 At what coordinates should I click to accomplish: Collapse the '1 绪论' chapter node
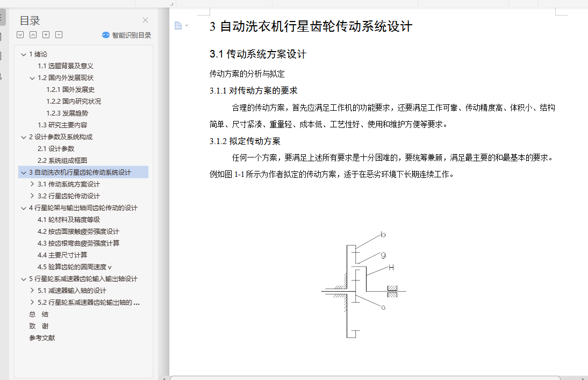coord(24,54)
